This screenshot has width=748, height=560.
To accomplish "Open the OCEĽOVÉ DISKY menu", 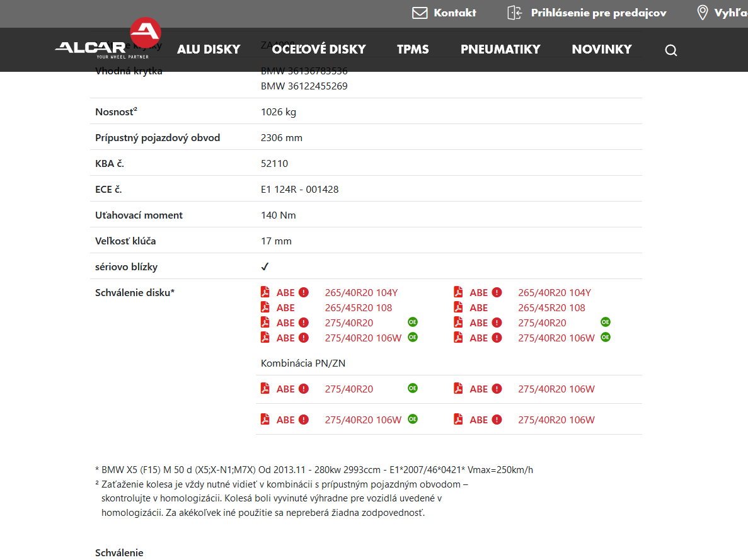I will tap(319, 49).
